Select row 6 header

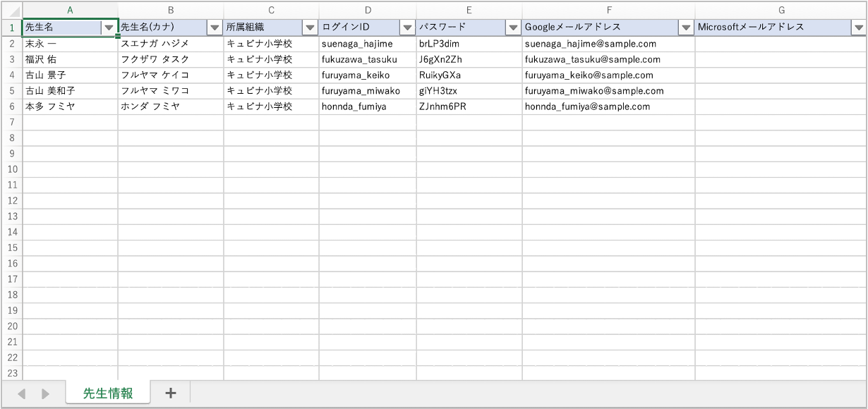pos(11,106)
